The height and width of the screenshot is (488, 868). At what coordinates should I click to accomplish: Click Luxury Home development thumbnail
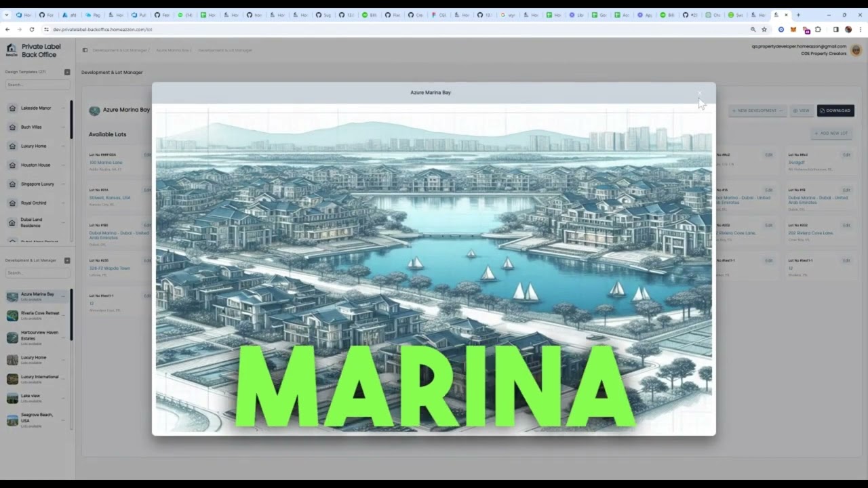pyautogui.click(x=12, y=359)
